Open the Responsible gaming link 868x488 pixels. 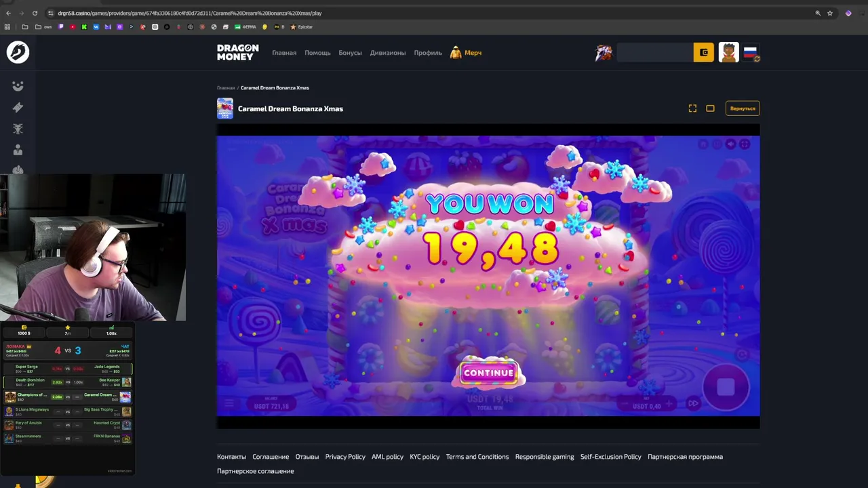tap(545, 457)
